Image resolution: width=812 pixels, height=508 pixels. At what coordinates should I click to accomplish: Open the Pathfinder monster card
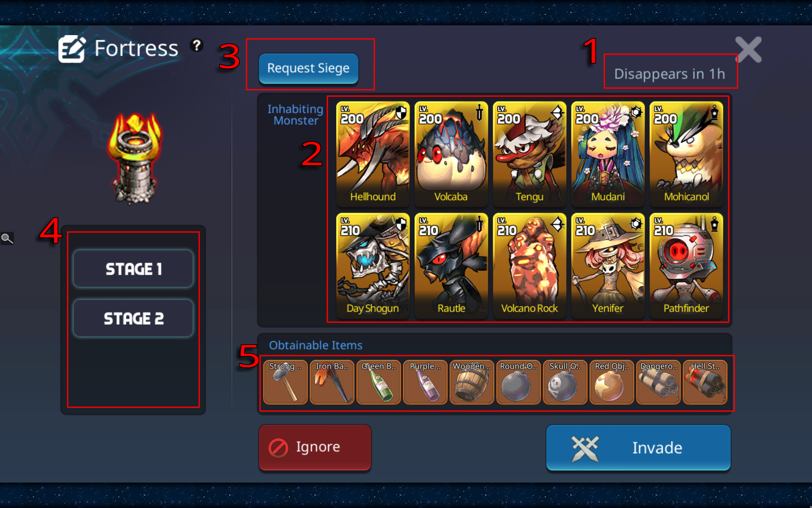pos(686,266)
